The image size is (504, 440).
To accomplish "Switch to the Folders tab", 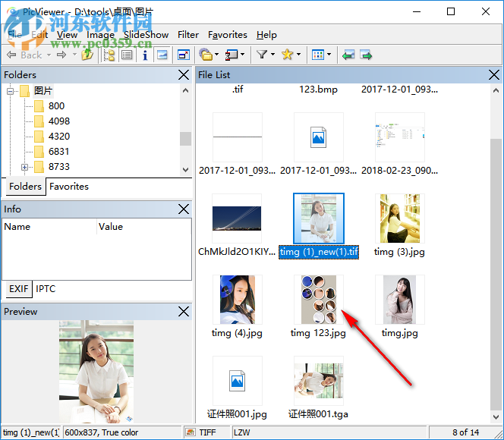I will tap(25, 187).
